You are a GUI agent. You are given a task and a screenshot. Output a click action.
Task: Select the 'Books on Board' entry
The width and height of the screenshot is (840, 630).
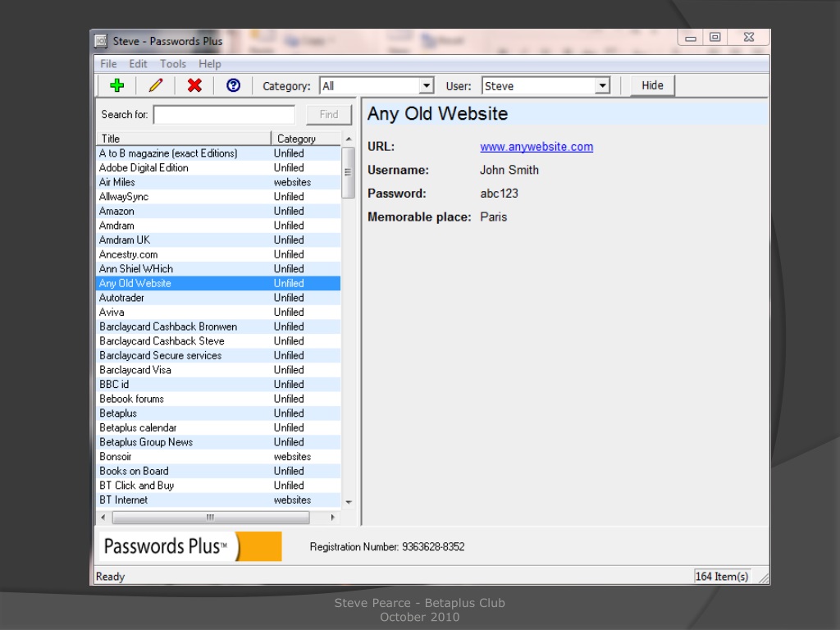point(218,472)
